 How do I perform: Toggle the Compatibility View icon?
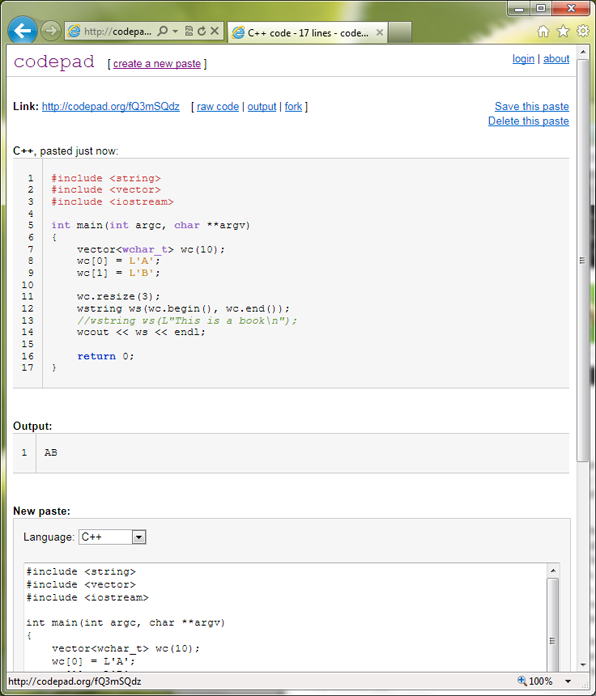tap(189, 31)
